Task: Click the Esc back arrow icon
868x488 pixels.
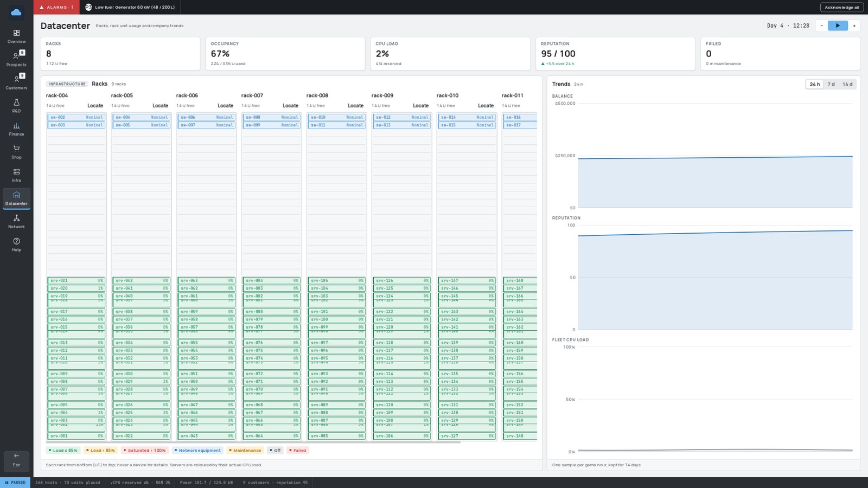Action: coord(16,456)
